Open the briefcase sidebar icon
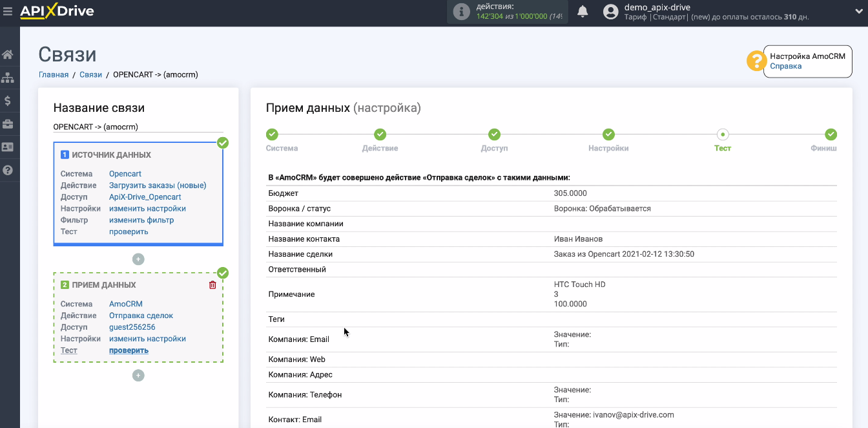 [8, 124]
